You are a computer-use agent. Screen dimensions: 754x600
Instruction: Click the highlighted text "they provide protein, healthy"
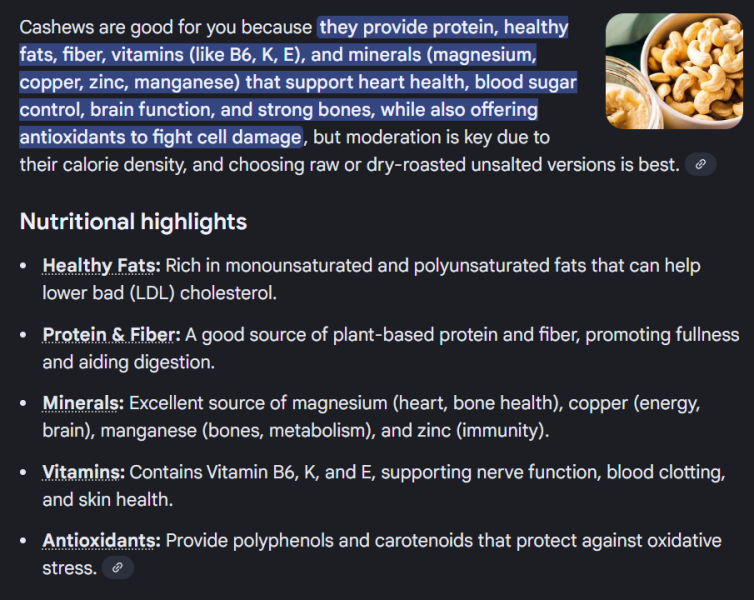coord(443,28)
